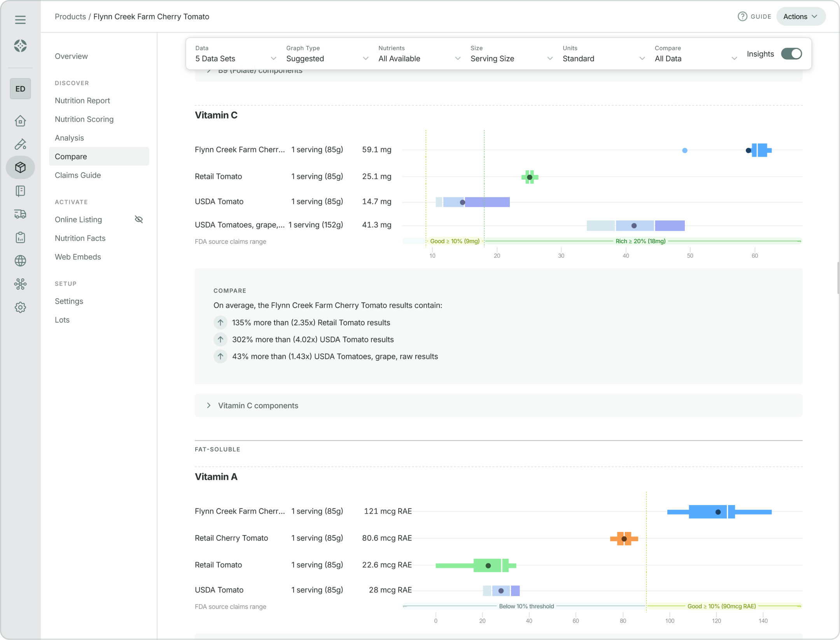Viewport: 840px width, 640px height.
Task: Click the ED account avatar badge
Action: (x=20, y=89)
